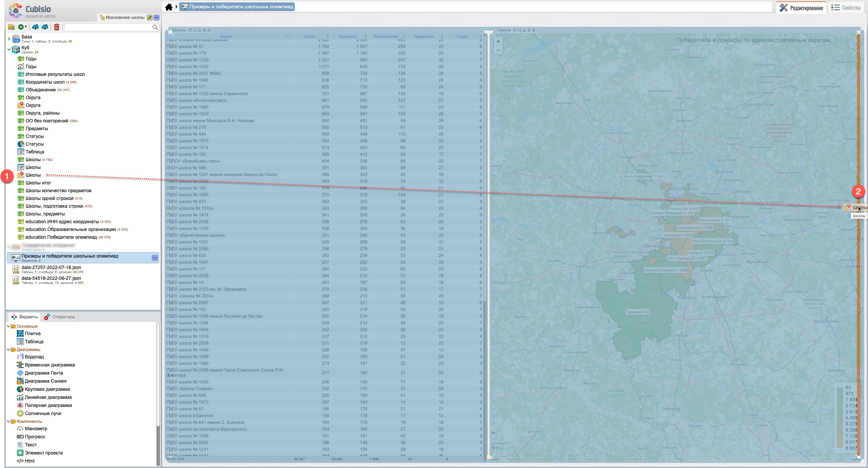This screenshot has width=868, height=468.
Task: Select data-27257-2022-07-18.json in the tree
Action: [51, 267]
